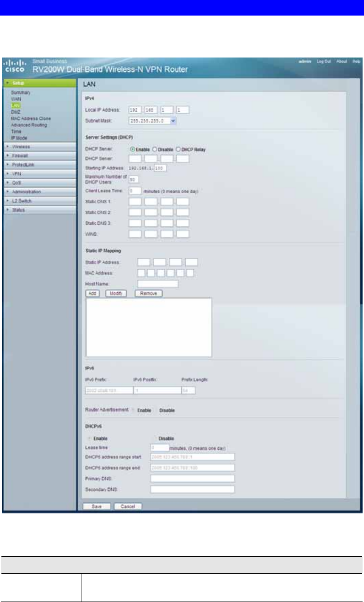Enable Router Advertisement radio button
The height and width of the screenshot is (602, 364).
(x=133, y=411)
